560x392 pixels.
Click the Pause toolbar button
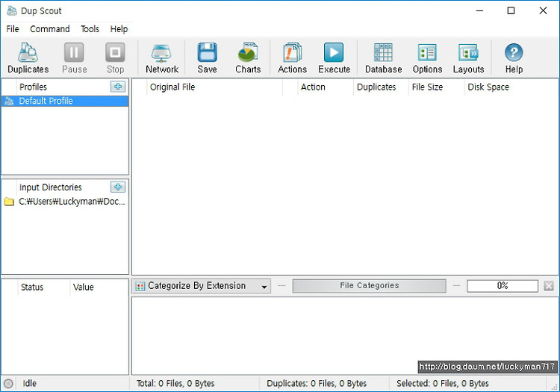(x=74, y=57)
